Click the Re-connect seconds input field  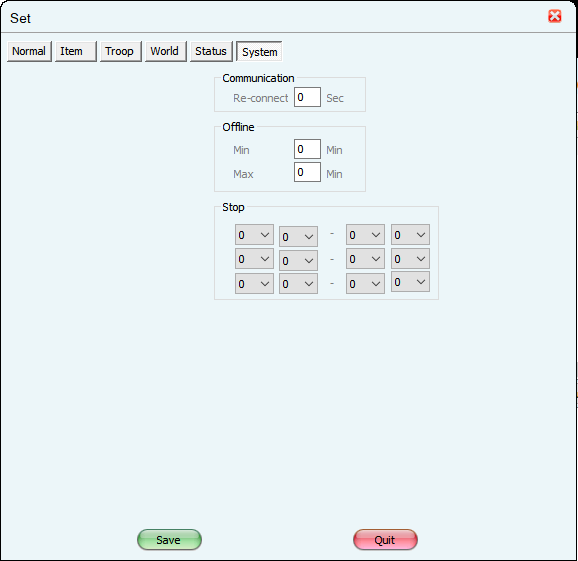(307, 97)
